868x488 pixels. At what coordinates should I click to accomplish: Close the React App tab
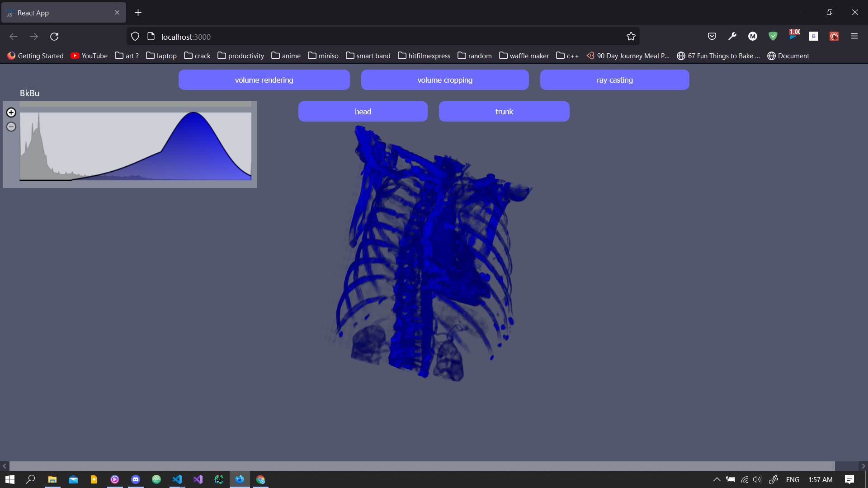point(117,13)
